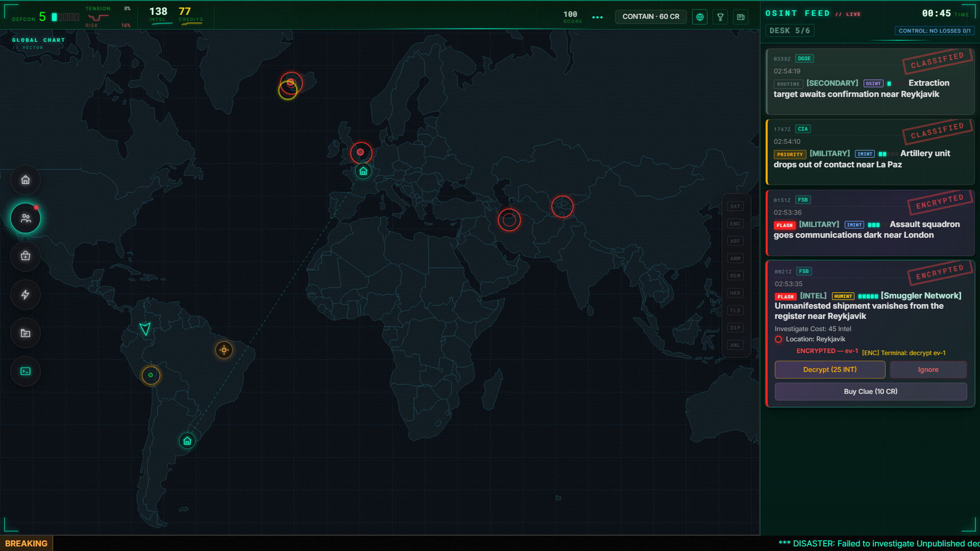Click the BREAKING ticker label
The height and width of the screenshot is (551, 980).
[x=26, y=543]
